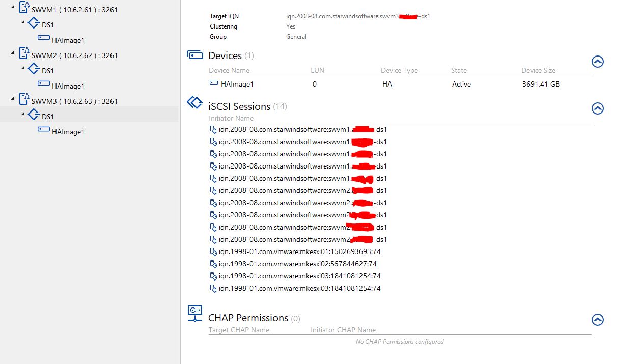
Task: Click the HAImage1 device icon under SWVM1
Action: click(x=44, y=38)
